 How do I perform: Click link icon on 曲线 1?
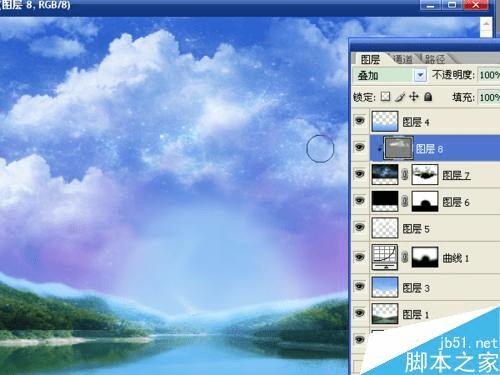click(x=405, y=257)
